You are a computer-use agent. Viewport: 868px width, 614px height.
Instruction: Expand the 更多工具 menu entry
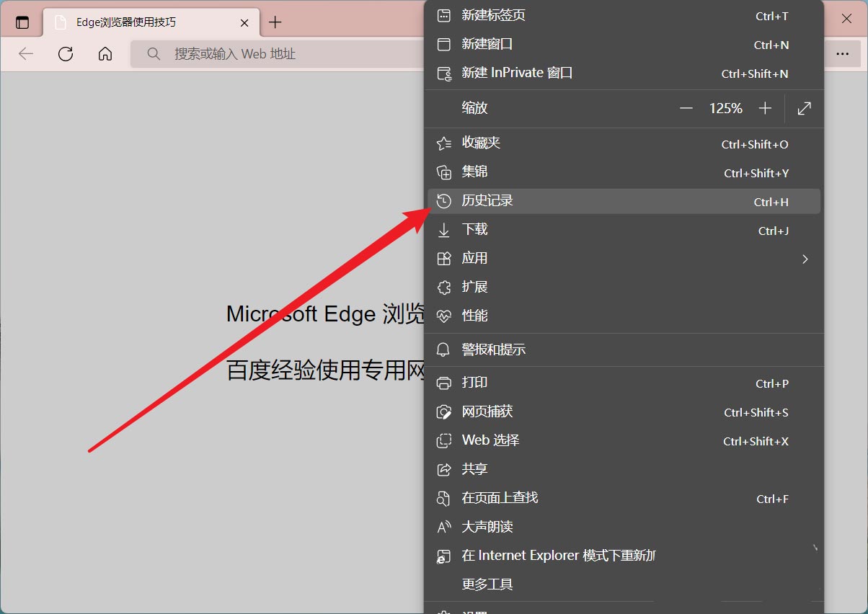pyautogui.click(x=486, y=584)
